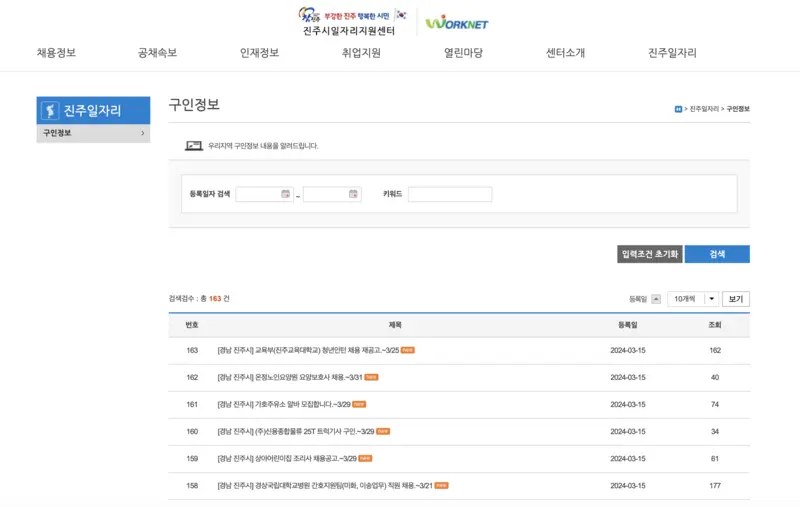800x507 pixels.
Task: Click the 등록일 sort arrow icon
Action: (656, 299)
